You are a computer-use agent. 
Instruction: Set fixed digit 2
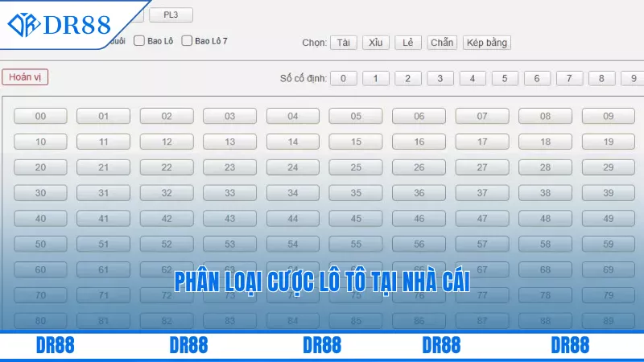click(x=408, y=78)
